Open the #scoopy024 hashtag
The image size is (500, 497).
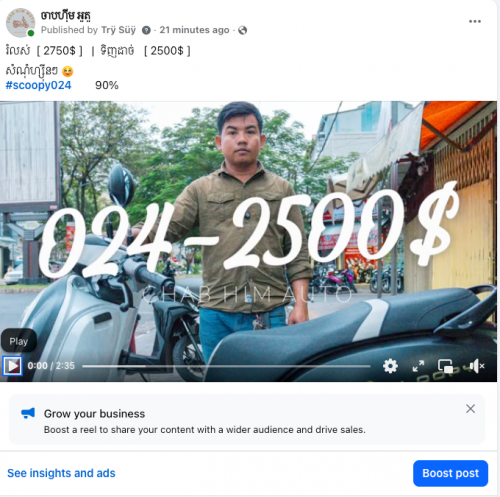38,85
